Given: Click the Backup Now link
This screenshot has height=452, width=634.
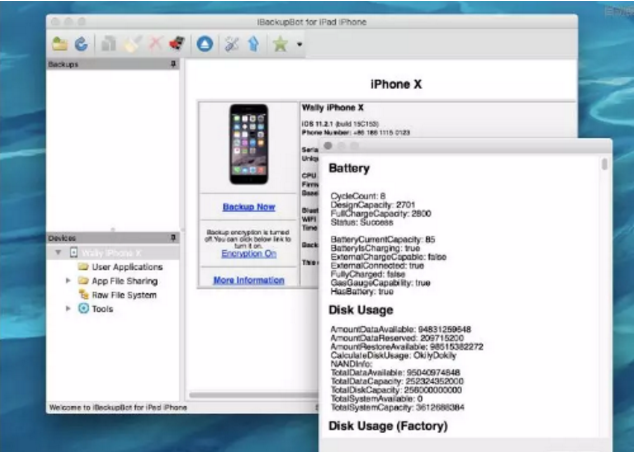Looking at the screenshot, I should pyautogui.click(x=249, y=207).
